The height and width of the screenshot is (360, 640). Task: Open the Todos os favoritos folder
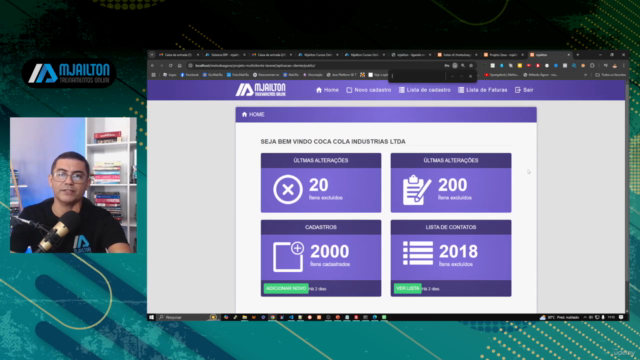coord(611,75)
